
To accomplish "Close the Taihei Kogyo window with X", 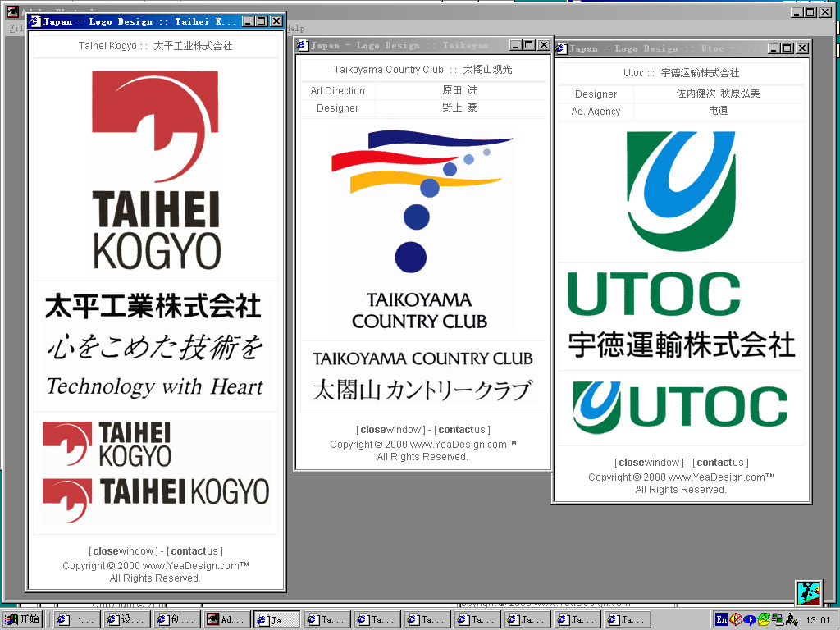I will click(x=276, y=21).
